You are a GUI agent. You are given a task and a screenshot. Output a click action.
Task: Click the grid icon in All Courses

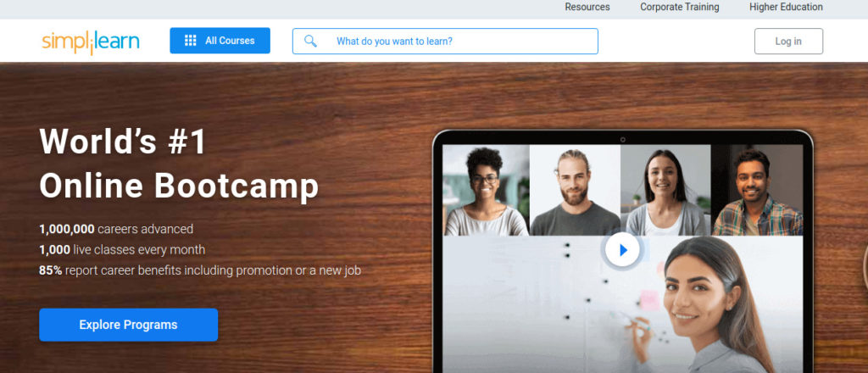point(191,41)
